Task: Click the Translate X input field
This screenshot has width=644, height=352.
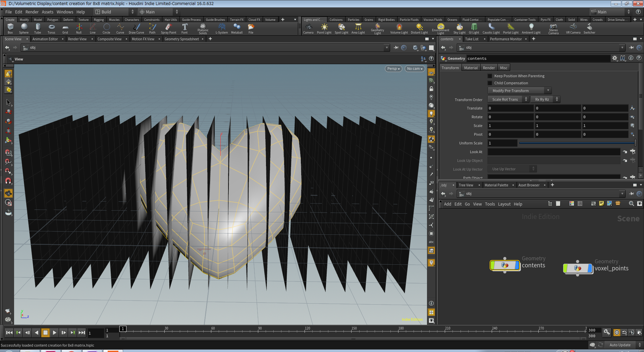Action: coord(511,108)
